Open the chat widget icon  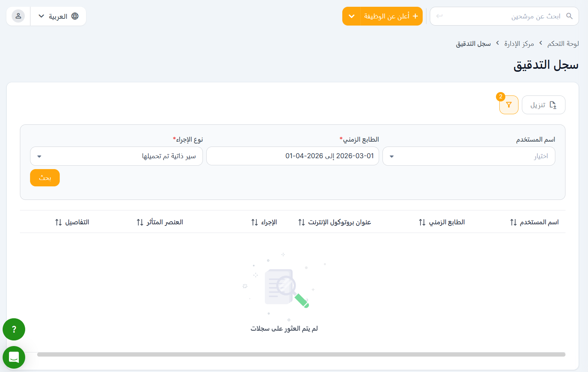[14, 357]
